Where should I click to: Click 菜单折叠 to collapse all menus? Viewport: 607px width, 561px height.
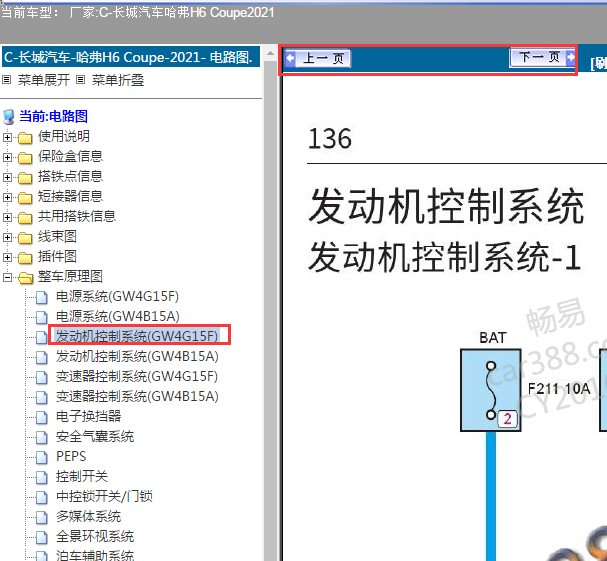pos(118,80)
